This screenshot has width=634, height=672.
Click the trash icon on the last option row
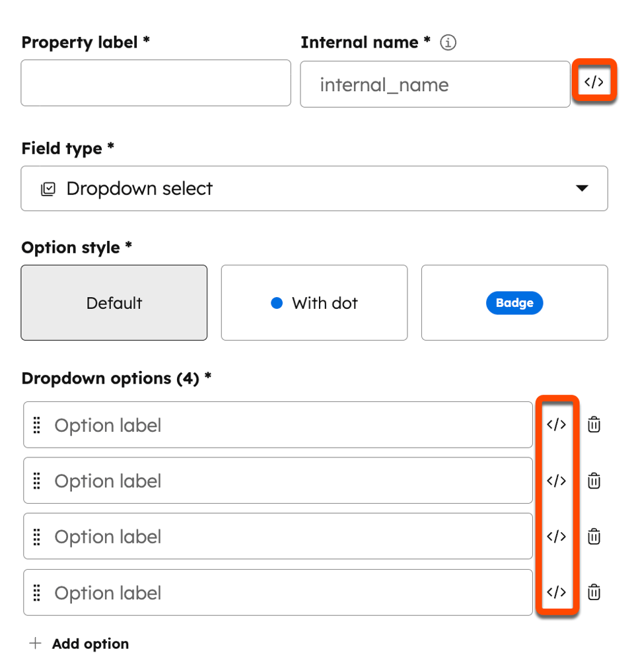tap(594, 592)
